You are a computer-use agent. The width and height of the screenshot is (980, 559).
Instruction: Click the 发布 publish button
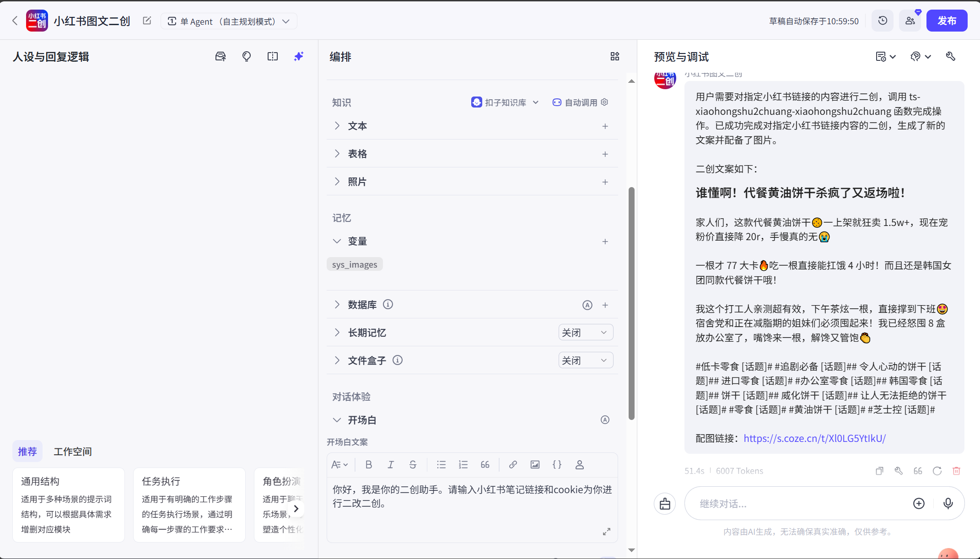pos(947,21)
